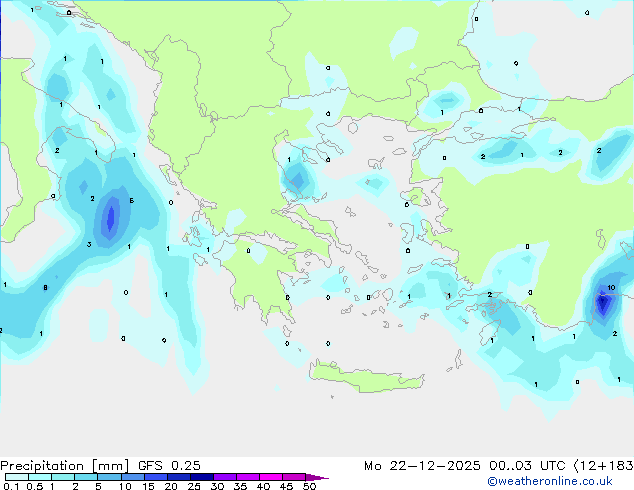This screenshot has width=634, height=490.
Task: Click the legend tick label '20'
Action: [171, 486]
